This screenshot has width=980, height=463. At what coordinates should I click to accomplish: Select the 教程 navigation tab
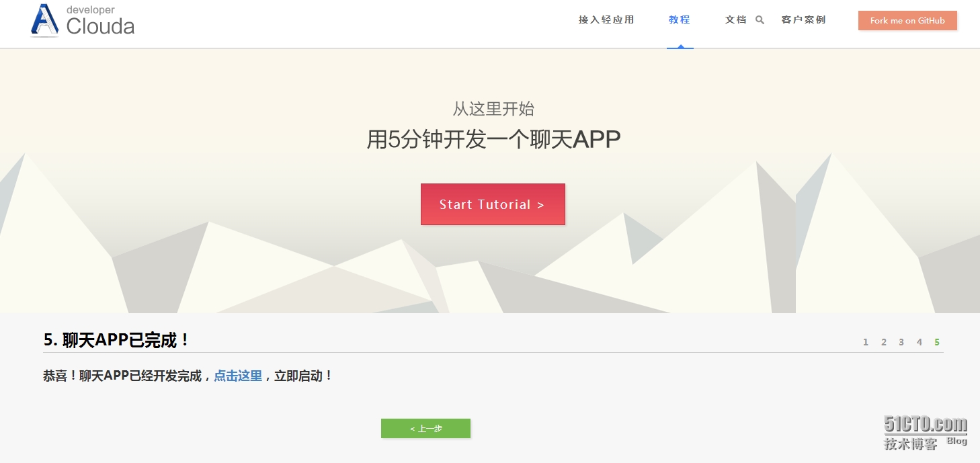(x=680, y=20)
